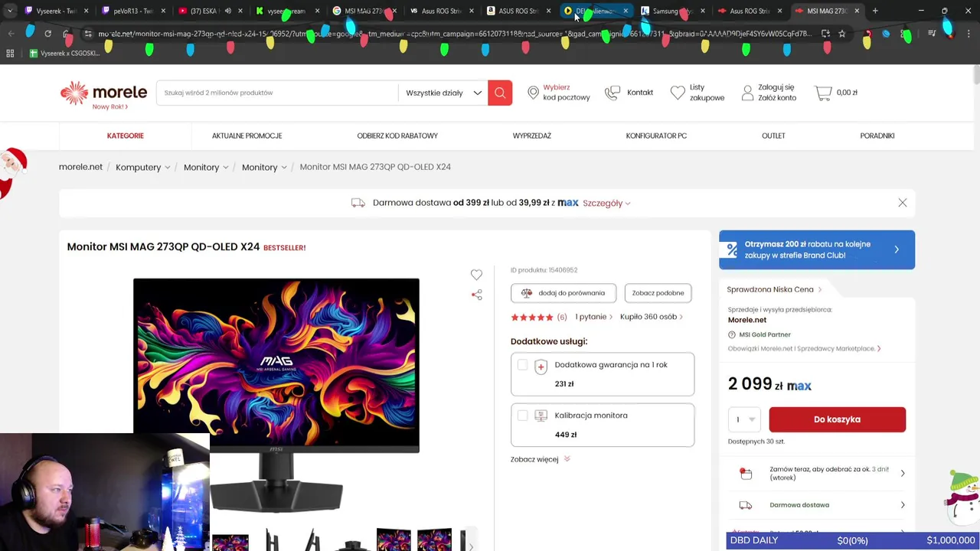Image resolution: width=980 pixels, height=551 pixels.
Task: Click the delivery truck icon in banner
Action: [x=358, y=203]
